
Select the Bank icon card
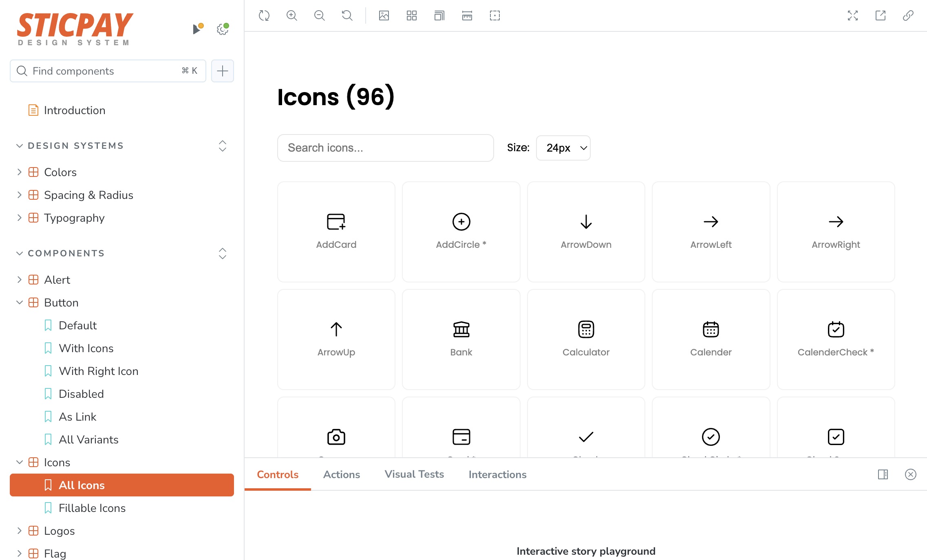[461, 339]
